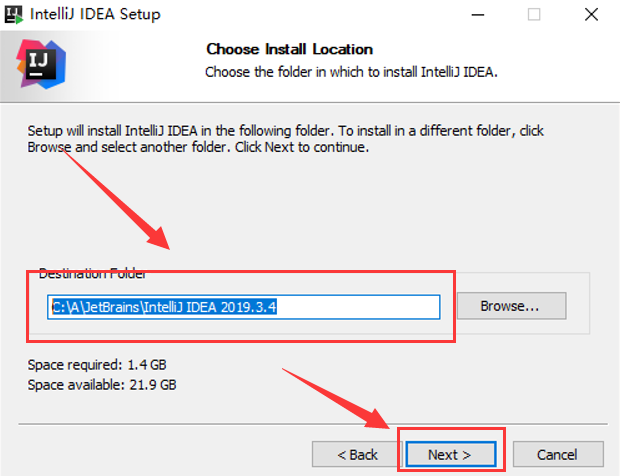Click the 'Setup will install IntelliJ IDEA' instructions
This screenshot has width=620, height=476.
point(285,139)
